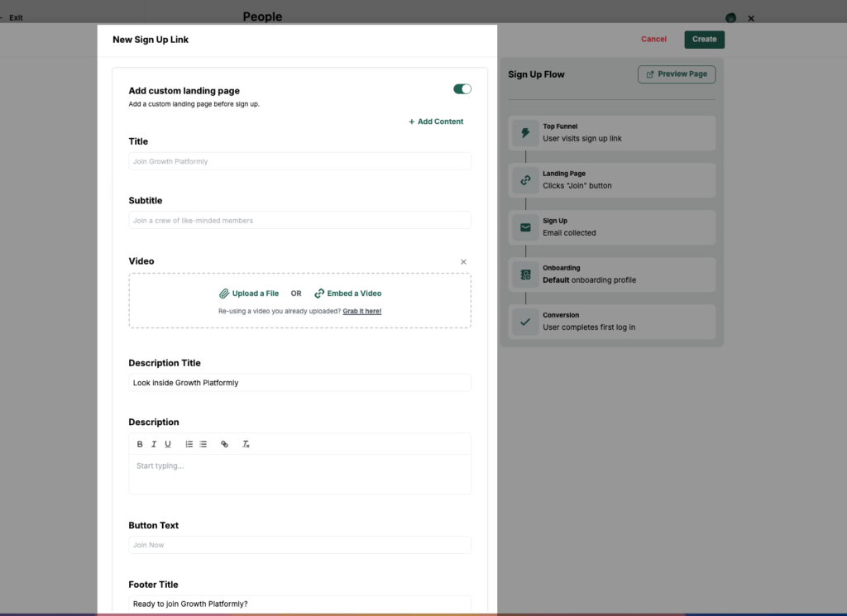Viewport: 847px width, 616px height.
Task: Select the 'Default onboarding profile' step text
Action: (589, 280)
